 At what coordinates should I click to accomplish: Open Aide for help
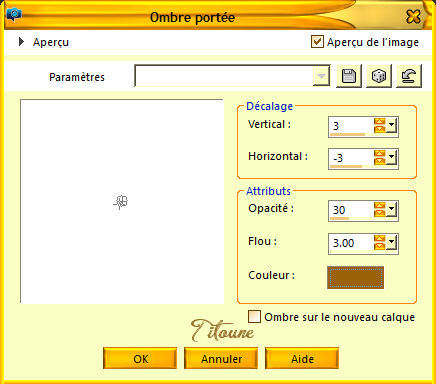302,358
